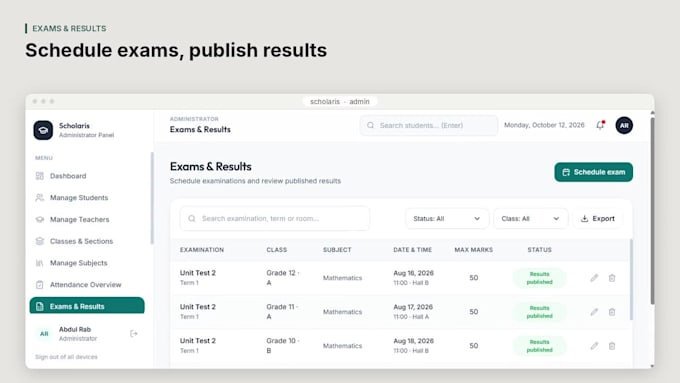Export the exams list
The width and height of the screenshot is (680, 383).
tap(598, 219)
